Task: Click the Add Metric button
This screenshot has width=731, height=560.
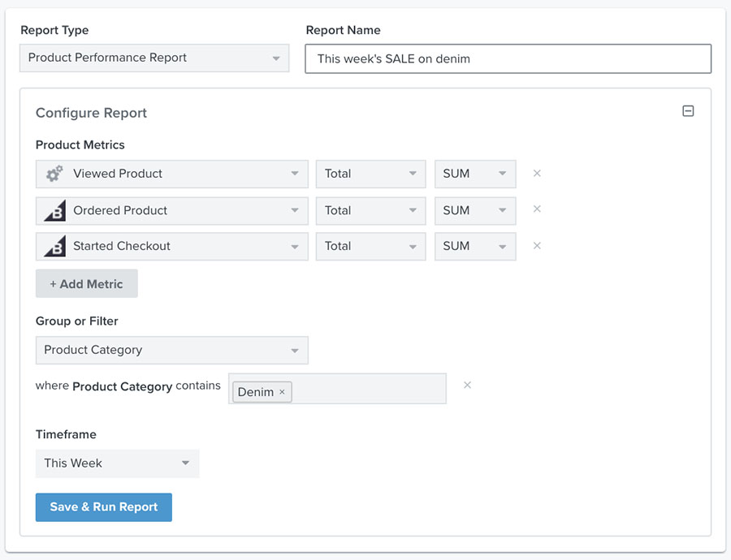Action: pos(86,283)
